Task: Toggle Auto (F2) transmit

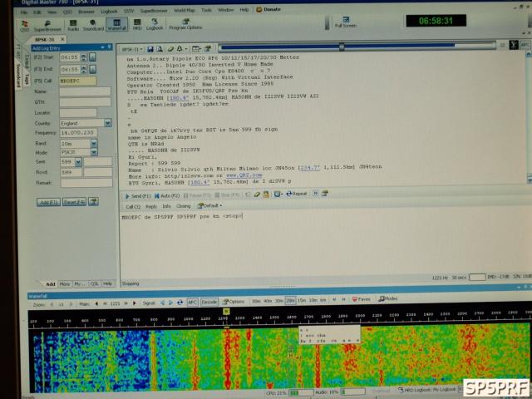Action: pos(167,196)
